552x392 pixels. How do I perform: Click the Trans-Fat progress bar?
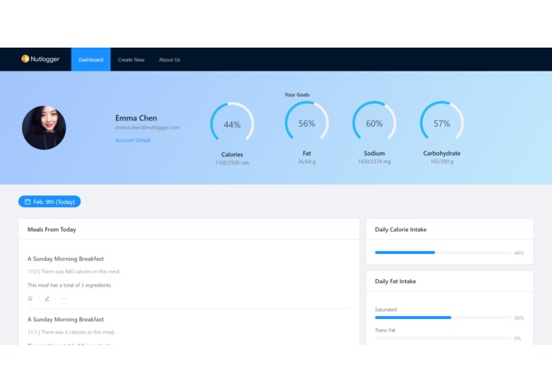click(443, 338)
